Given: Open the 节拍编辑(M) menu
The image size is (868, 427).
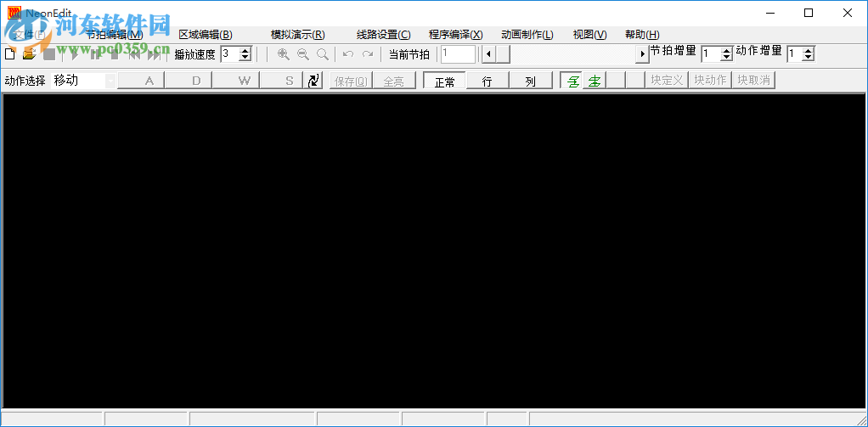Looking at the screenshot, I should (x=115, y=35).
